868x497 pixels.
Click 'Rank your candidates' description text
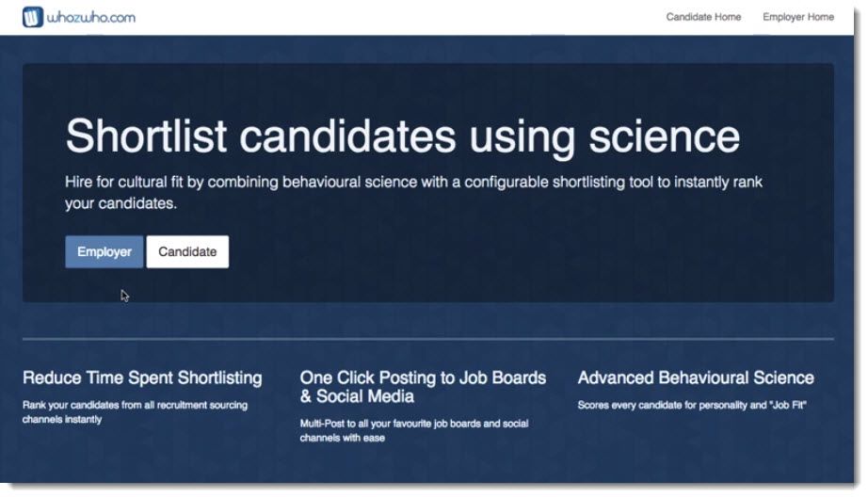(x=135, y=412)
